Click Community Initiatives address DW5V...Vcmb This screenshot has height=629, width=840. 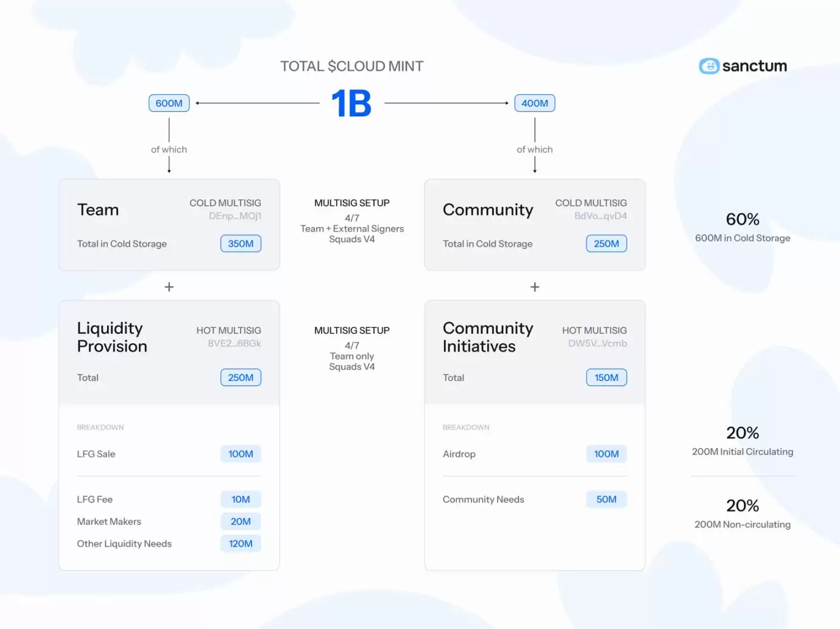597,343
